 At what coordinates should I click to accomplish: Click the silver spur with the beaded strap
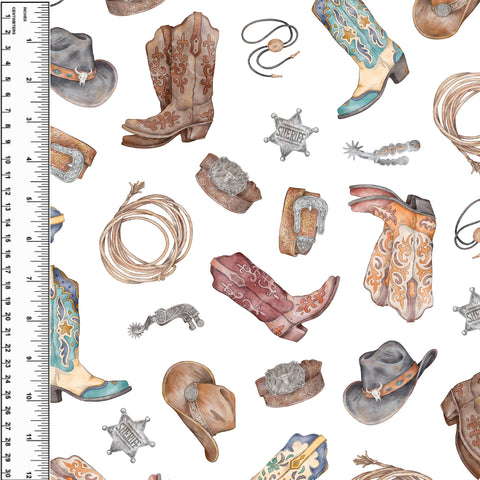382,152
